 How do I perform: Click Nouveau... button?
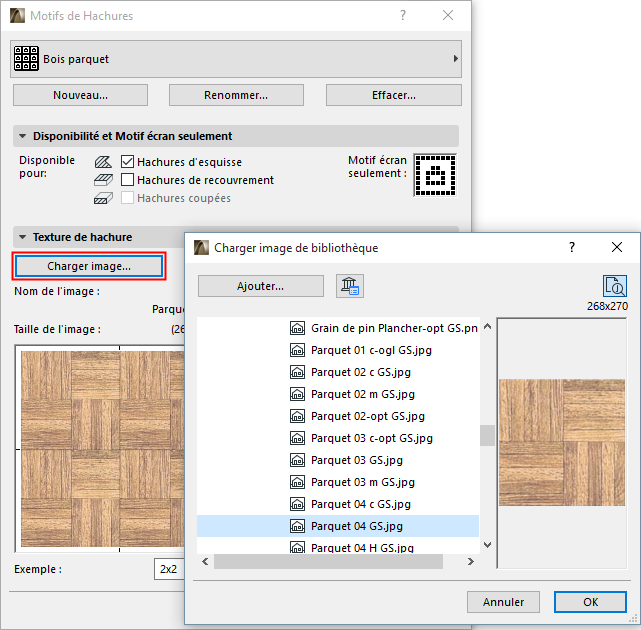coord(81,95)
